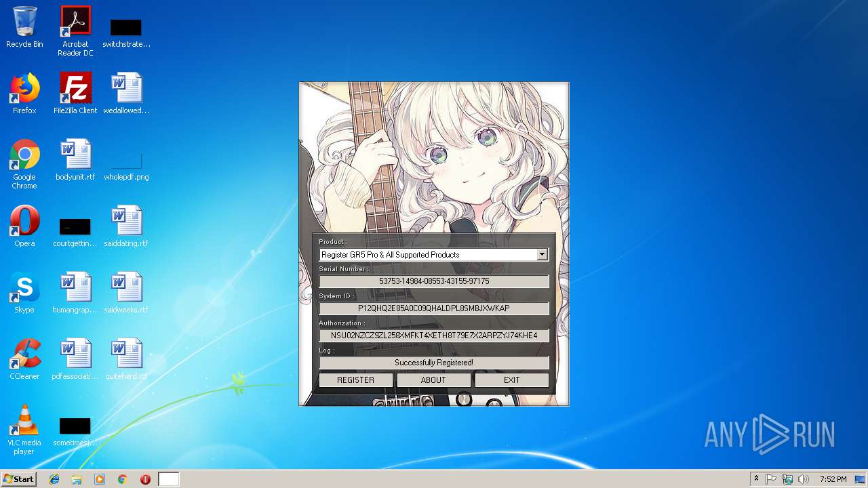This screenshot has height=488, width=868.
Task: Show hidden tray icons arrow
Action: coord(756,479)
